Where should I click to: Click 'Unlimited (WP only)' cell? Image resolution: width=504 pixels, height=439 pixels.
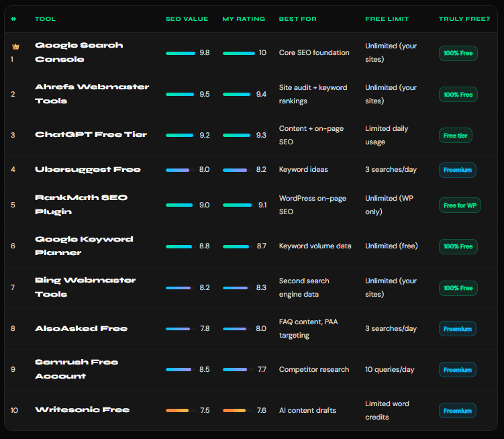[389, 205]
